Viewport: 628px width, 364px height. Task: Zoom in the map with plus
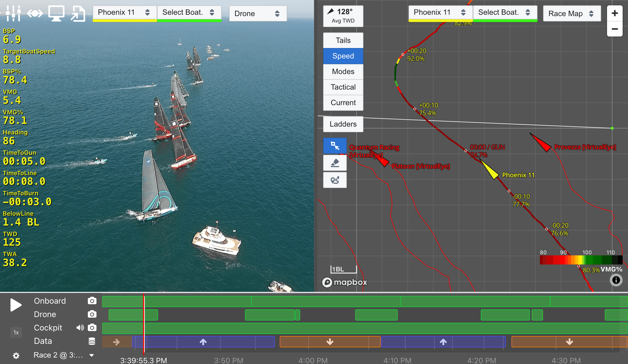tap(615, 13)
